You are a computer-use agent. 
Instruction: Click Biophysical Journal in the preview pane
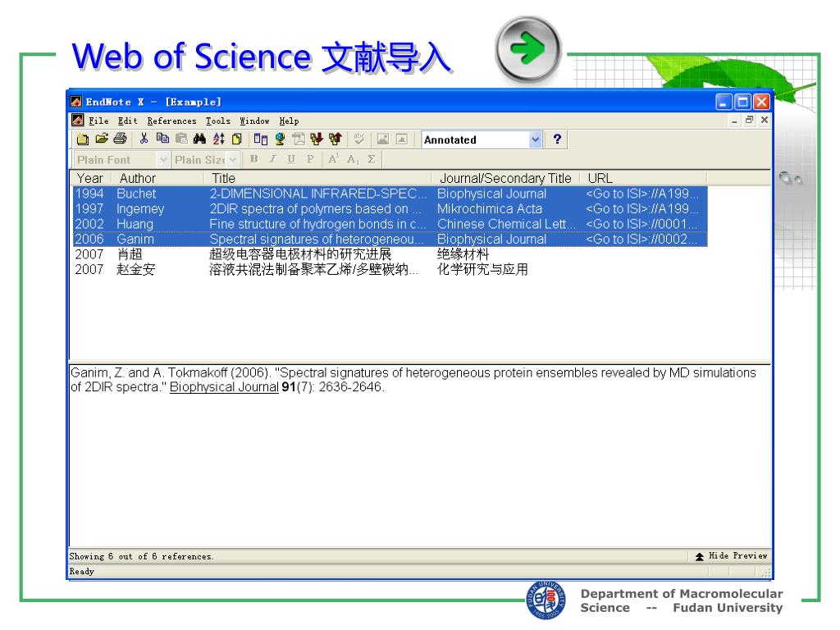point(224,387)
